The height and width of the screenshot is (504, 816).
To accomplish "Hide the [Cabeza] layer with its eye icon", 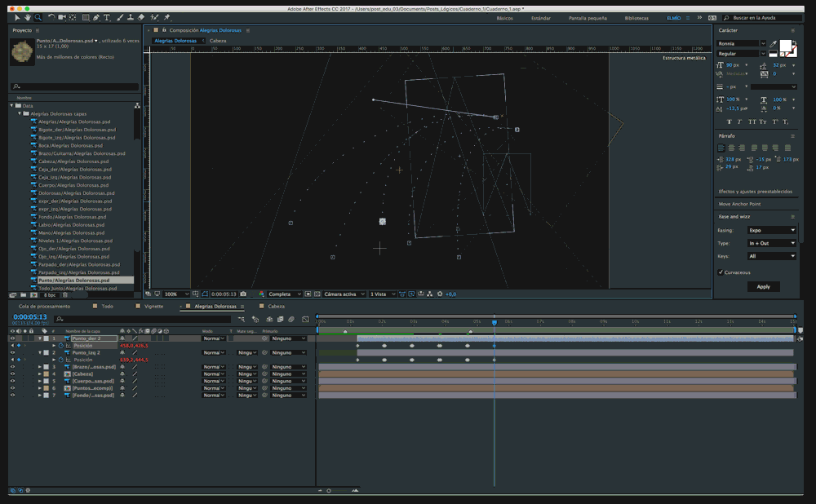I will tap(12, 374).
